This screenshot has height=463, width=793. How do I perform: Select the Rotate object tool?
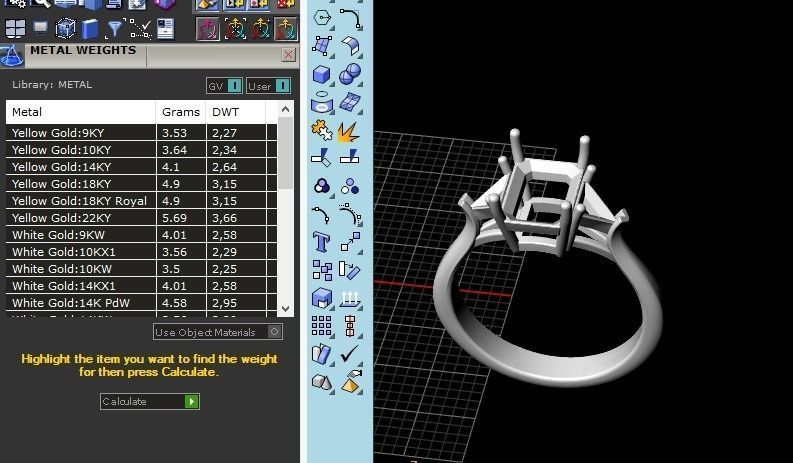(x=349, y=270)
